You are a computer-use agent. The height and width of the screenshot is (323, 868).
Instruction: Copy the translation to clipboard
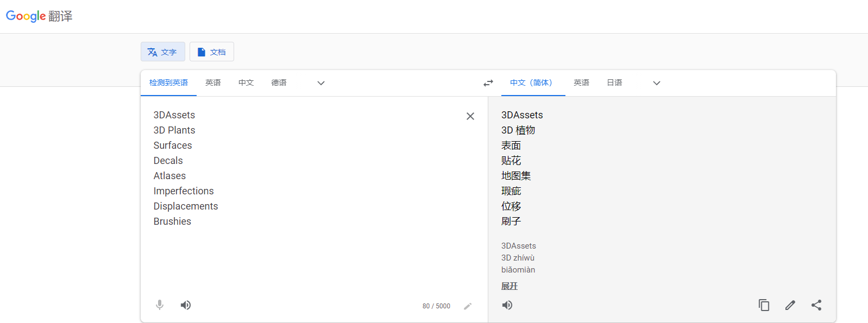pos(764,305)
